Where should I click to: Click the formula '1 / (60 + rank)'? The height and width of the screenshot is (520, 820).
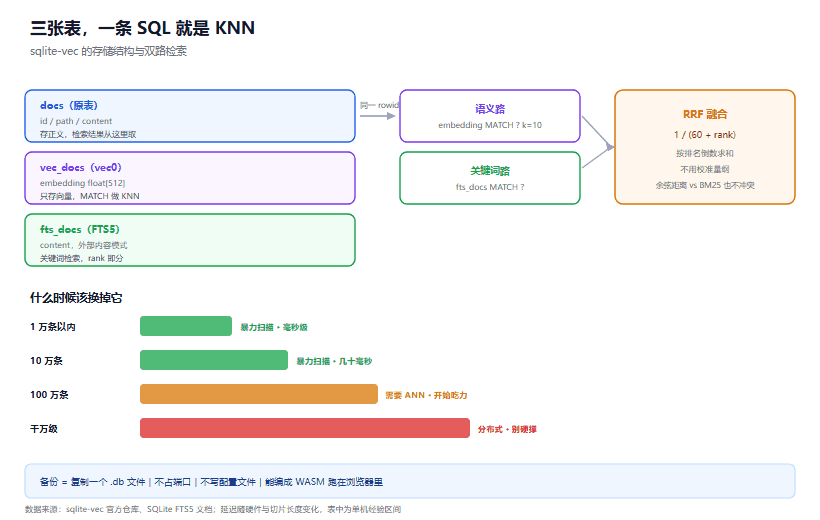[x=705, y=134]
